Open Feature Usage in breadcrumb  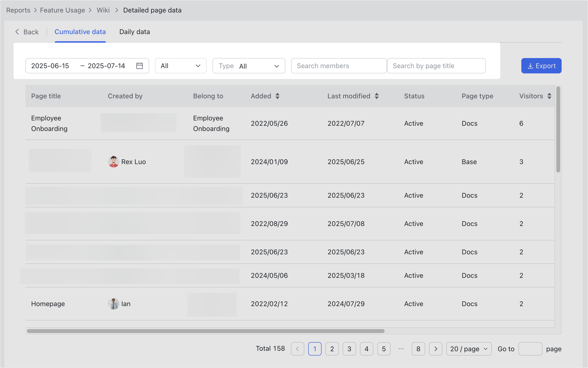[x=63, y=10]
